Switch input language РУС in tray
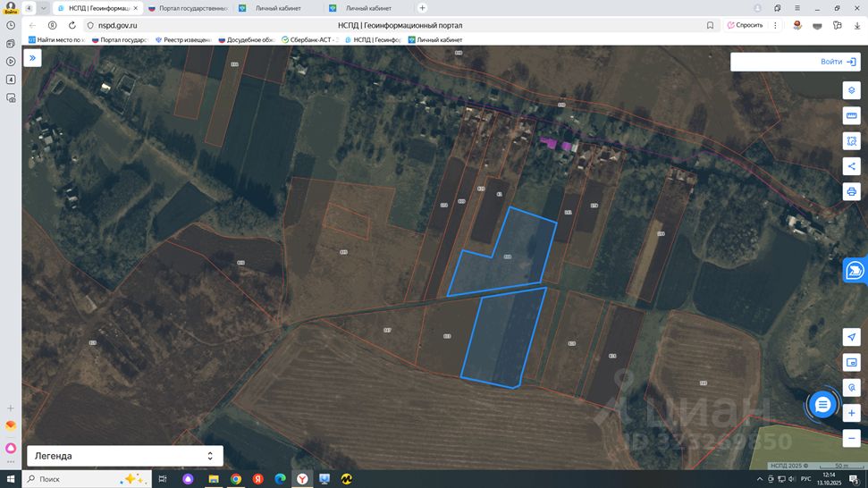This screenshot has width=868, height=488. 806,478
